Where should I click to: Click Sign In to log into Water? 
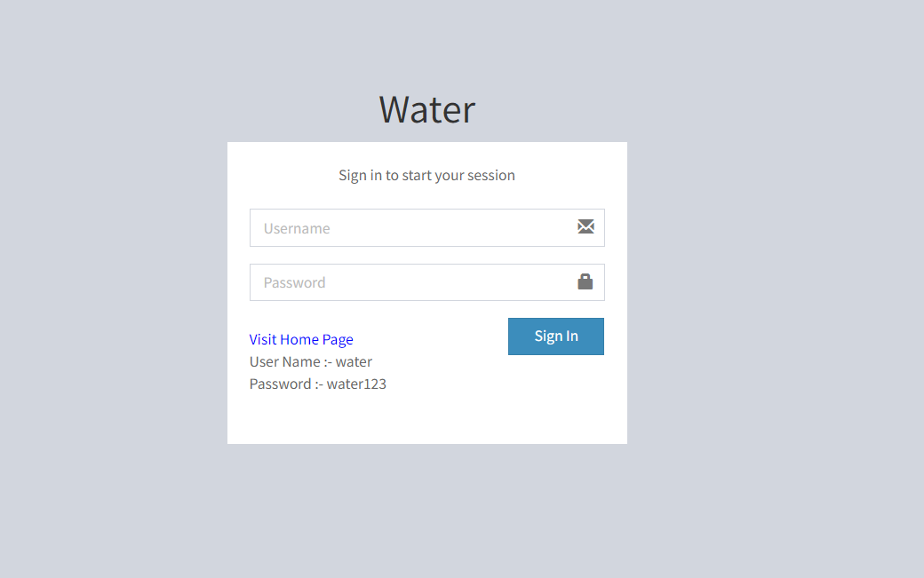555,336
